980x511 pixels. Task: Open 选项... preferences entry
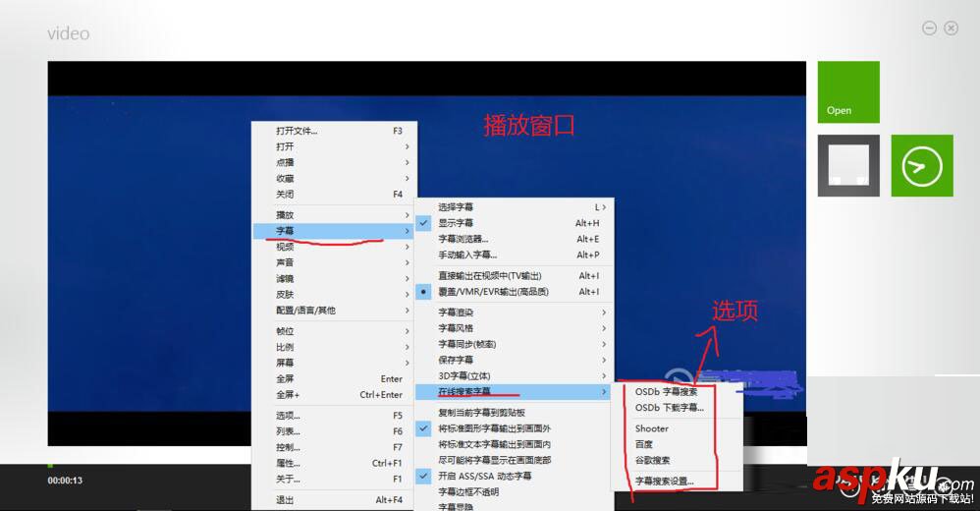335,416
